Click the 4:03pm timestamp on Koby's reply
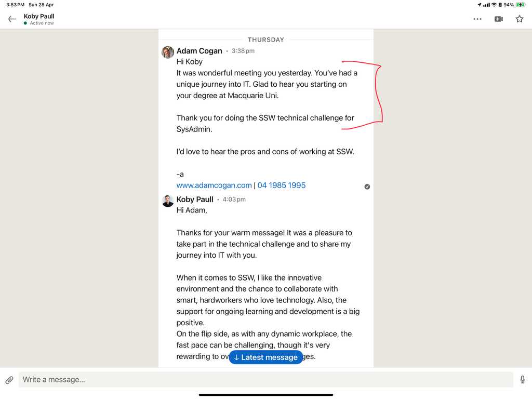Viewport: 532px width, 399px height. 234,199
